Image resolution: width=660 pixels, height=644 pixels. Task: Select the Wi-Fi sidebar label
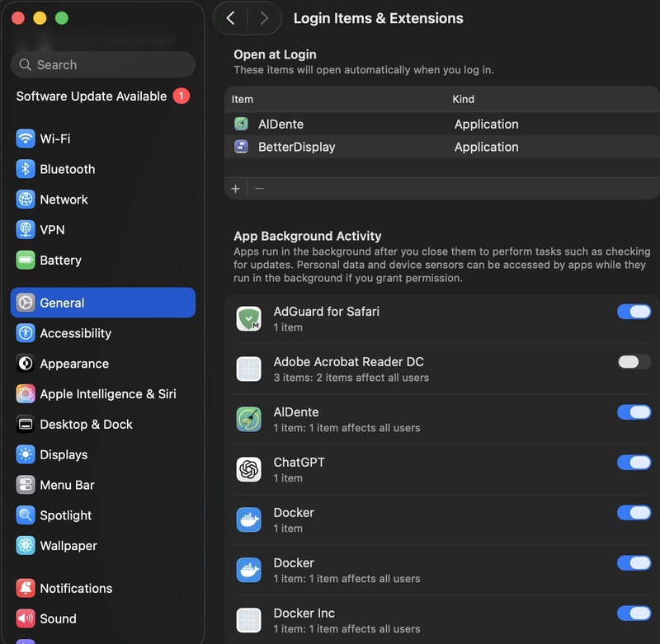coord(55,139)
